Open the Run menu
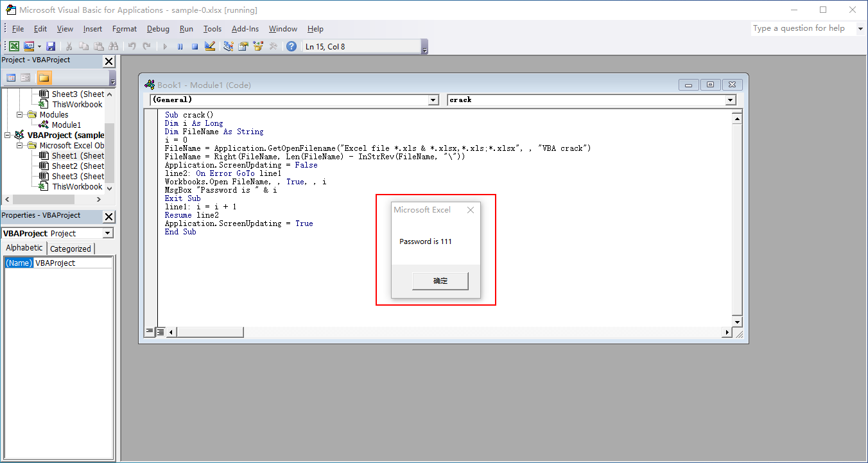This screenshot has height=463, width=868. (186, 29)
